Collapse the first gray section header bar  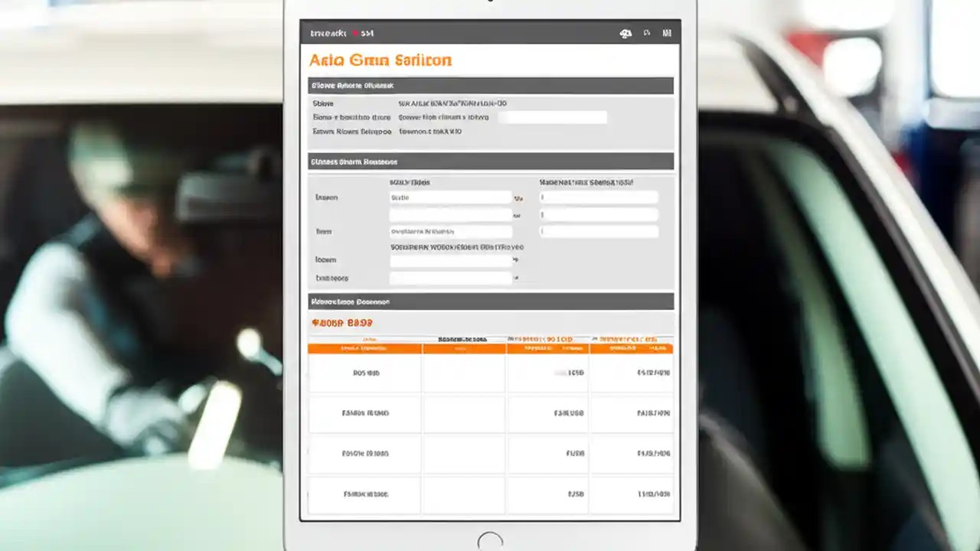coord(490,85)
